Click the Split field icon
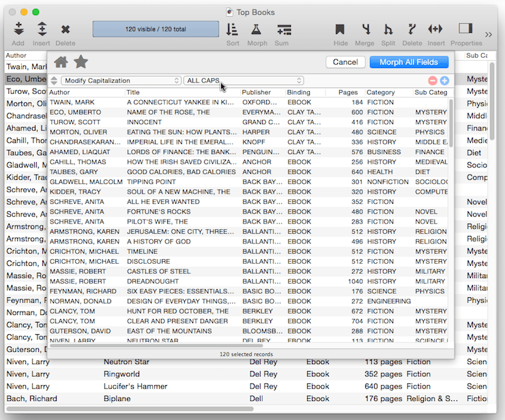Viewport: 505px width, 420px height. tap(388, 29)
